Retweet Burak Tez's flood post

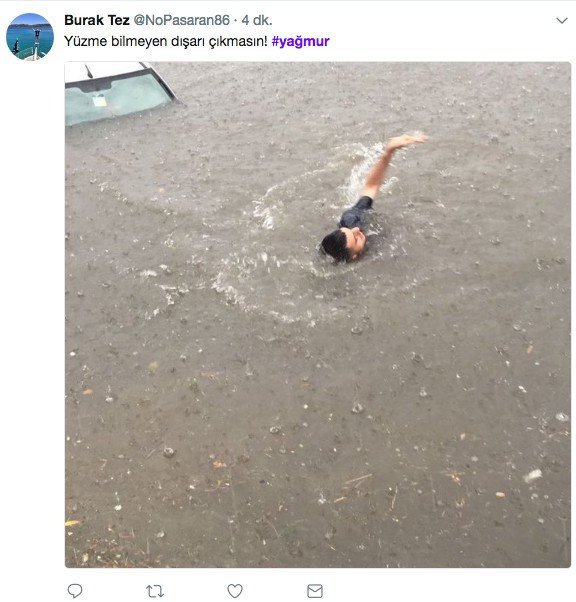pyautogui.click(x=155, y=591)
